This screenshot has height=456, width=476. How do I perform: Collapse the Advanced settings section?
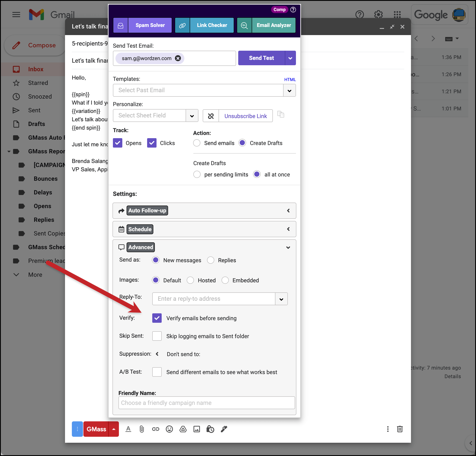click(x=288, y=247)
